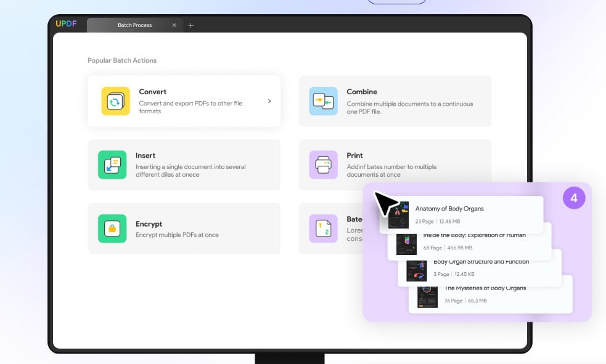The image size is (606, 364).
Task: Select Anatomy of Body Organs file
Action: click(x=449, y=209)
